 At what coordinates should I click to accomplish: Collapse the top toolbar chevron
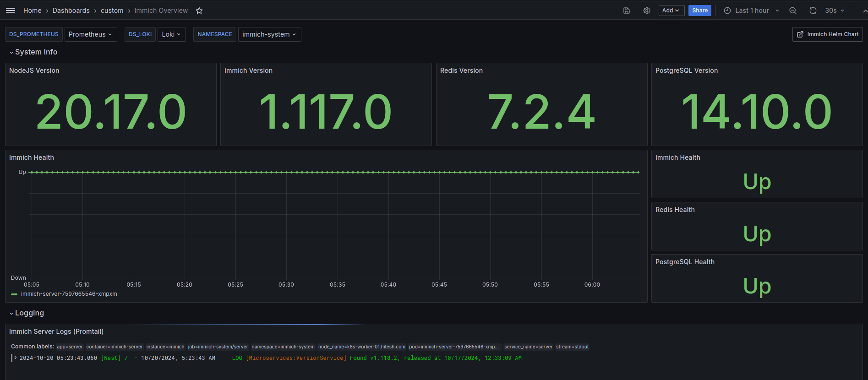[x=864, y=11]
